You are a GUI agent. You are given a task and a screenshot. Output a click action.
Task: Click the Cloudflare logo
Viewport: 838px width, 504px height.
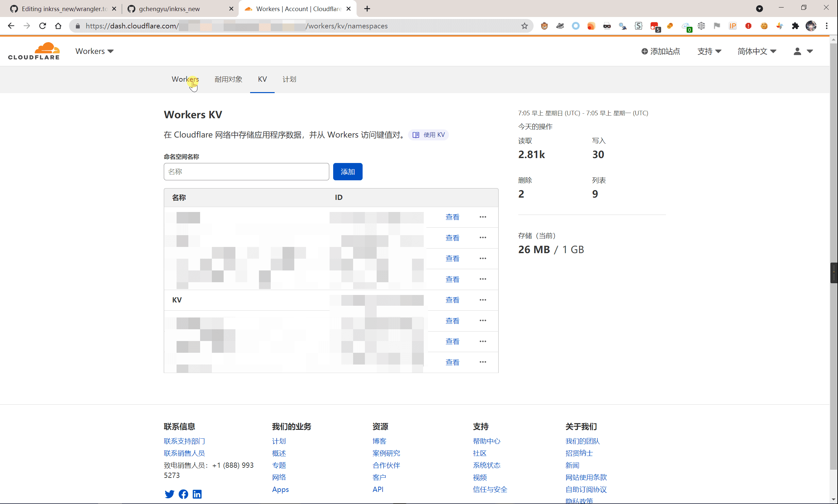(x=34, y=51)
